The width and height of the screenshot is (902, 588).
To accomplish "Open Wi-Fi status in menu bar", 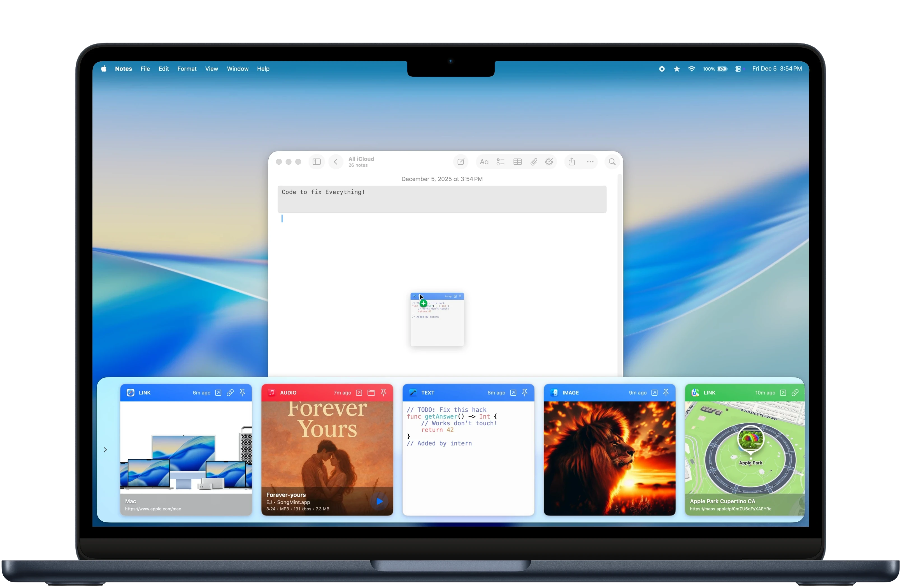I will pyautogui.click(x=691, y=69).
